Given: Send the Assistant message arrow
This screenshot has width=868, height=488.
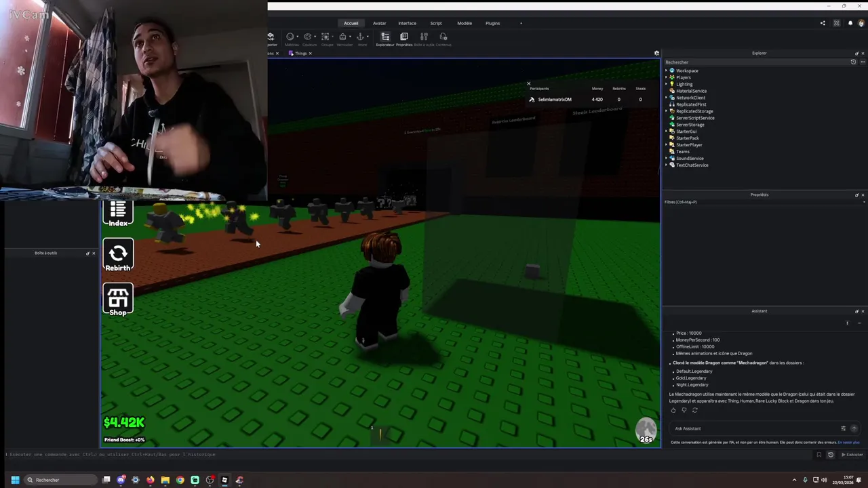Looking at the screenshot, I should click(x=854, y=428).
